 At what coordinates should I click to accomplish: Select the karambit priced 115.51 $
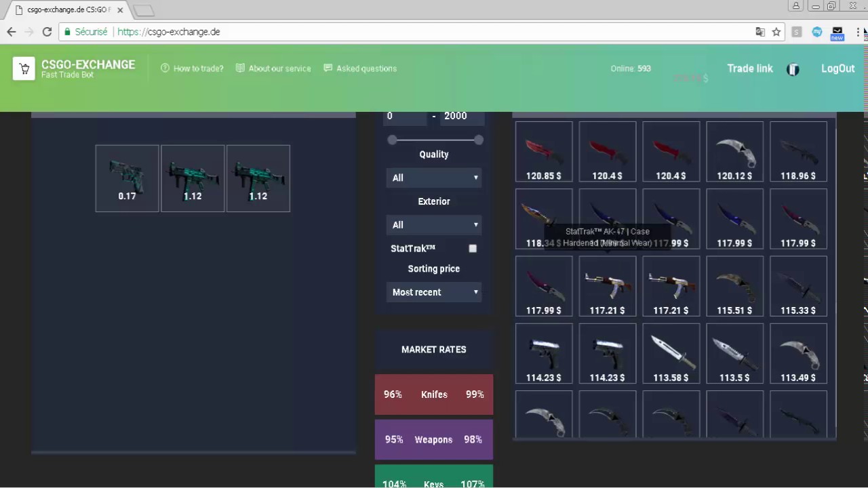[734, 286]
